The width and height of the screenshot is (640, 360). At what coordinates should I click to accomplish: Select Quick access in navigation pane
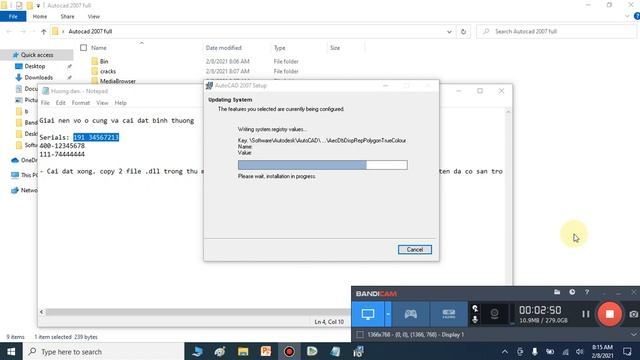[x=37, y=55]
